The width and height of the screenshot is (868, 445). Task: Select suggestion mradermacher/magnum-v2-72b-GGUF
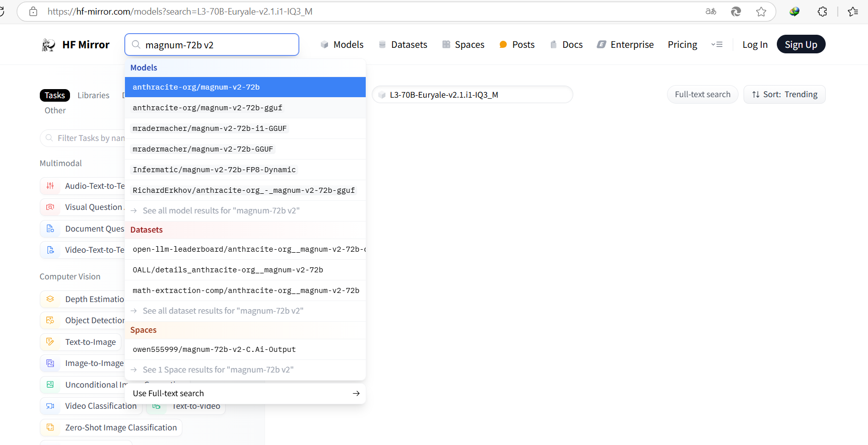click(245, 149)
